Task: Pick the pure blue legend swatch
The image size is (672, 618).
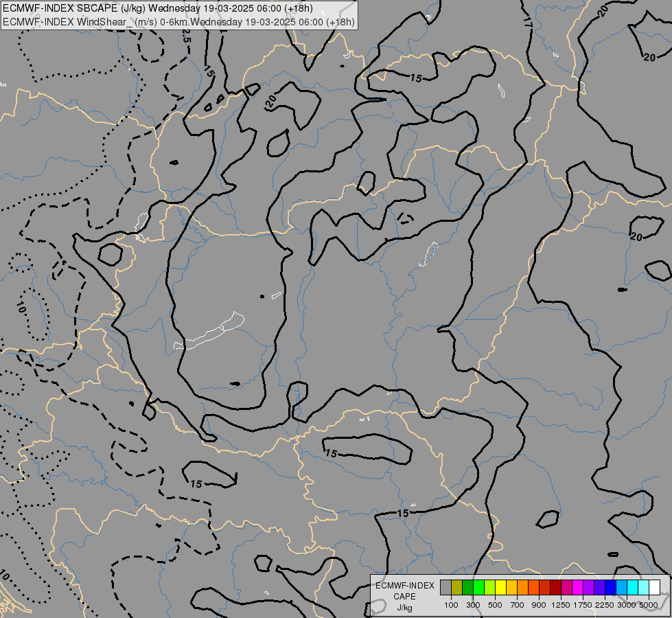Action: click(610, 588)
